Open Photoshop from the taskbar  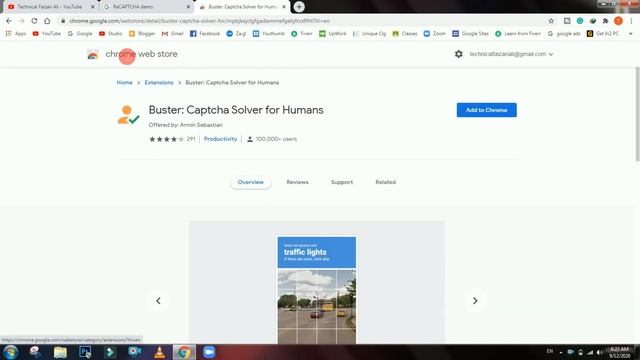[x=85, y=352]
